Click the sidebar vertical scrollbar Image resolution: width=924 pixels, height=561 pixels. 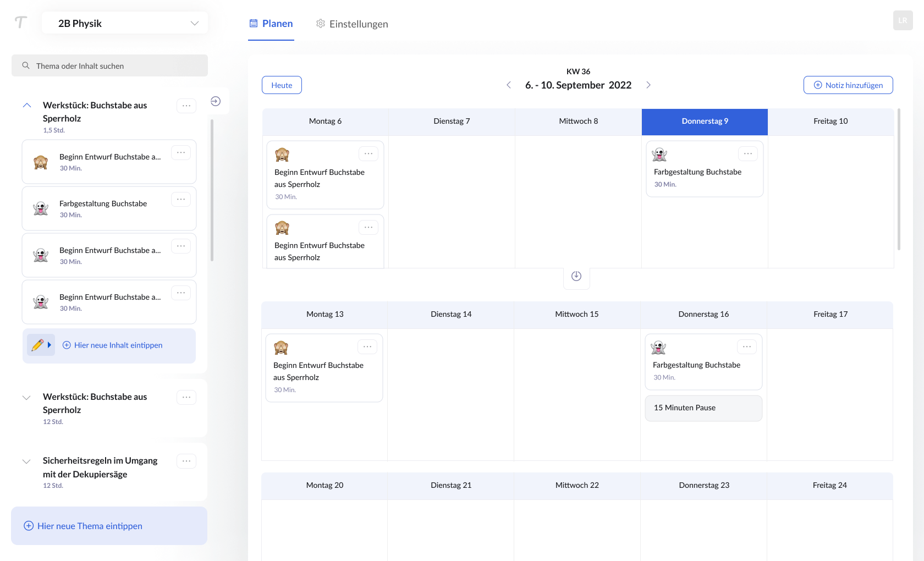point(212,190)
